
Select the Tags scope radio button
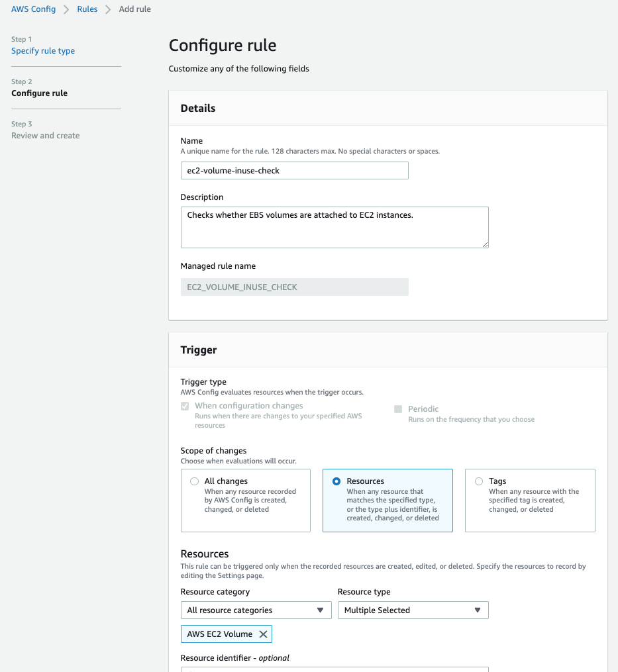click(x=479, y=481)
